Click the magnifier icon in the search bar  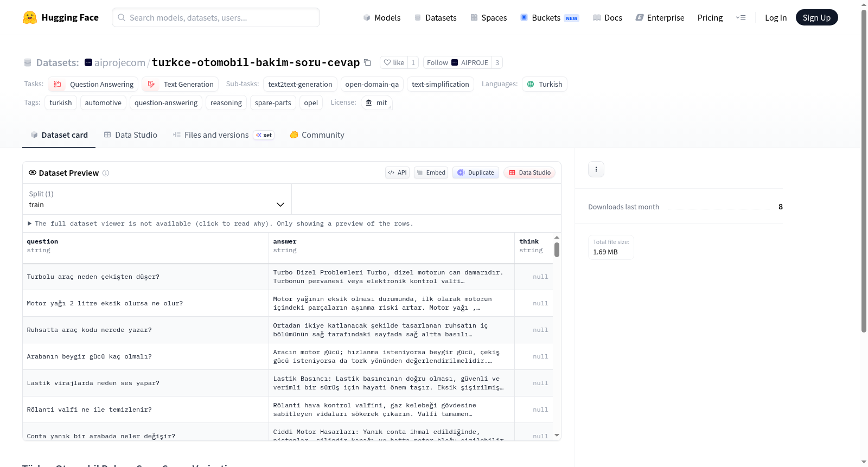click(122, 17)
